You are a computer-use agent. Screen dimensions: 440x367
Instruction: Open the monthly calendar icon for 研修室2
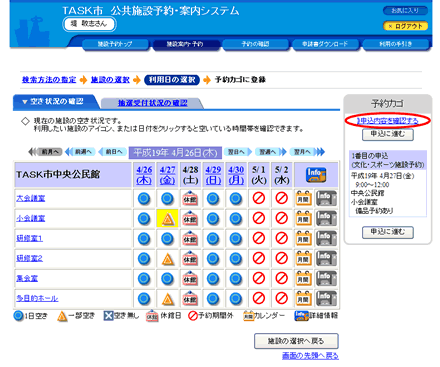click(x=303, y=258)
